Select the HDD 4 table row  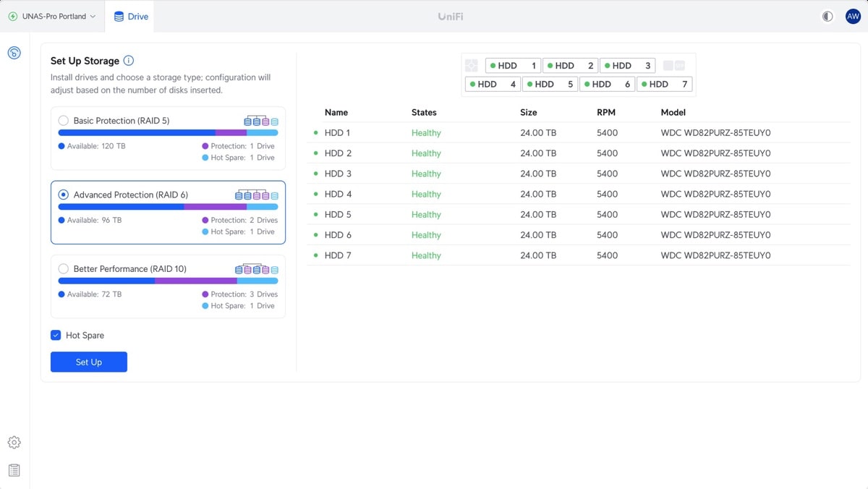click(338, 194)
